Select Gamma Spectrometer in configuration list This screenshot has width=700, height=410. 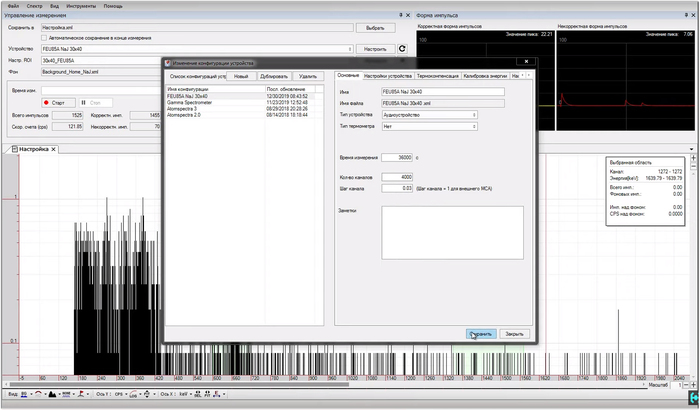(x=188, y=101)
